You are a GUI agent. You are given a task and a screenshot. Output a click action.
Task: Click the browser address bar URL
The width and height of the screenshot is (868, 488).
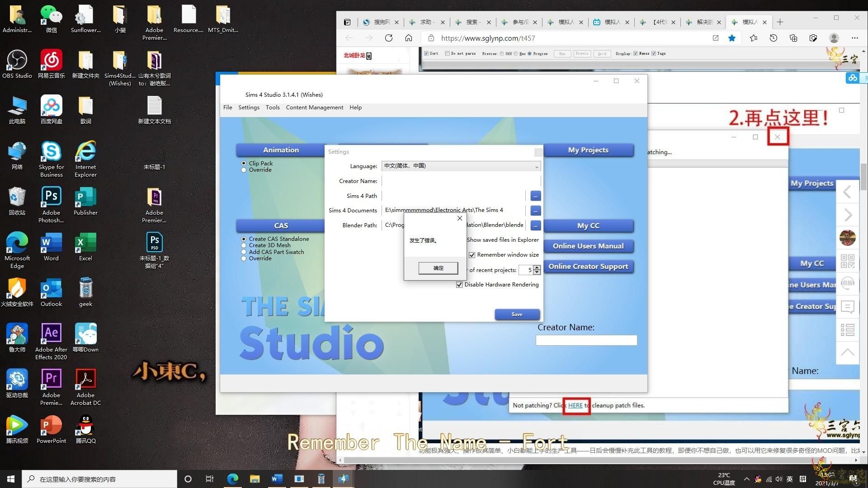(x=488, y=38)
